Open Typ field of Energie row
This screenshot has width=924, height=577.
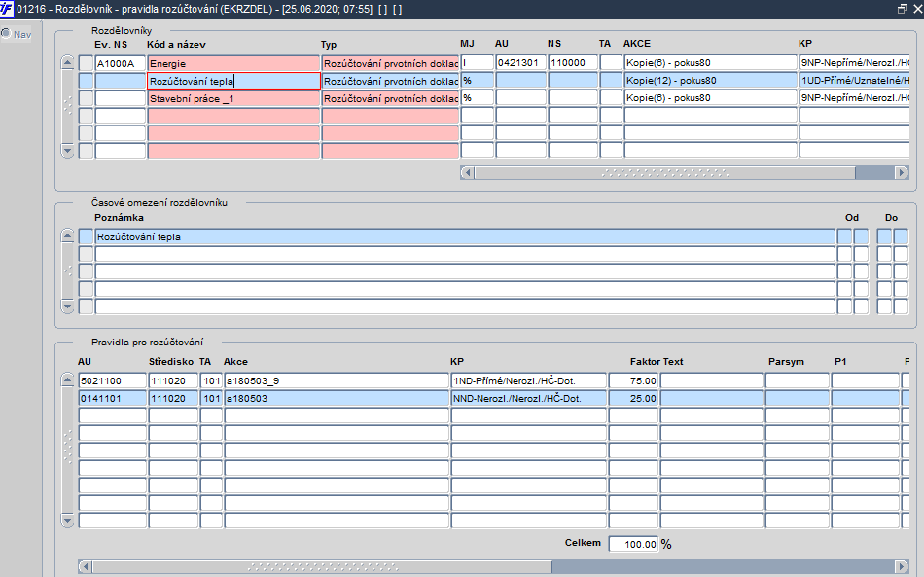pos(390,63)
